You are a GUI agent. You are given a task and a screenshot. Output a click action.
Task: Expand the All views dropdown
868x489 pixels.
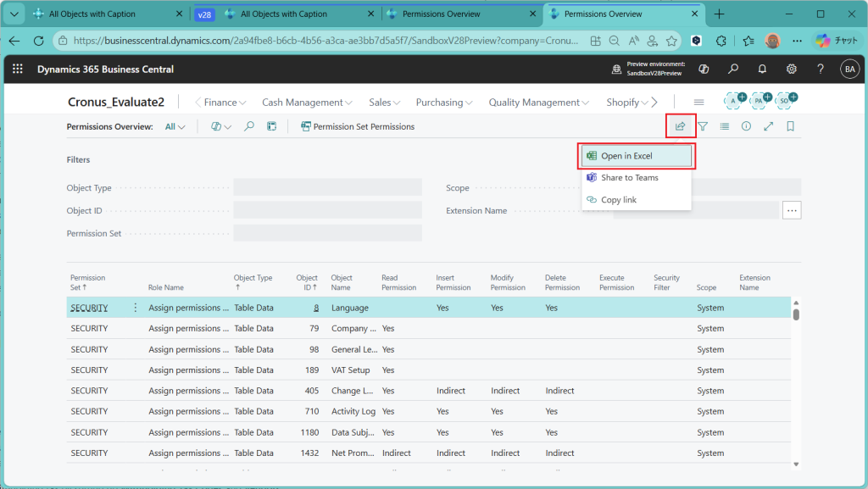(175, 126)
